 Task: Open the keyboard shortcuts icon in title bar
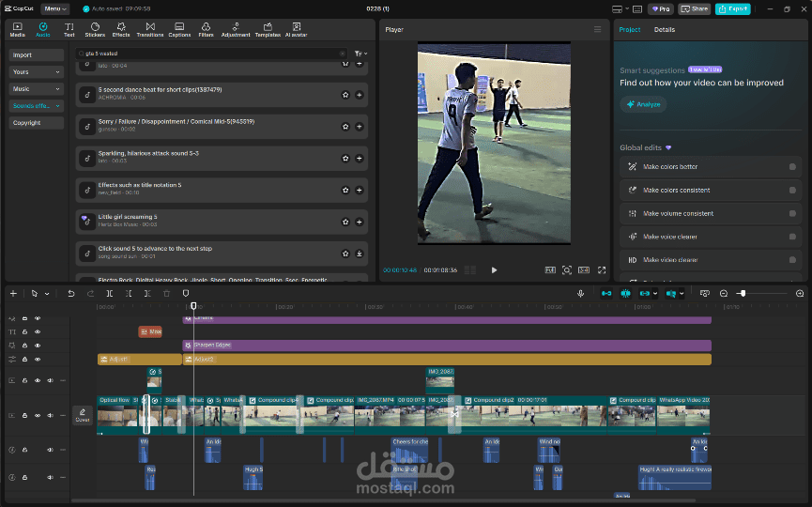(x=637, y=8)
